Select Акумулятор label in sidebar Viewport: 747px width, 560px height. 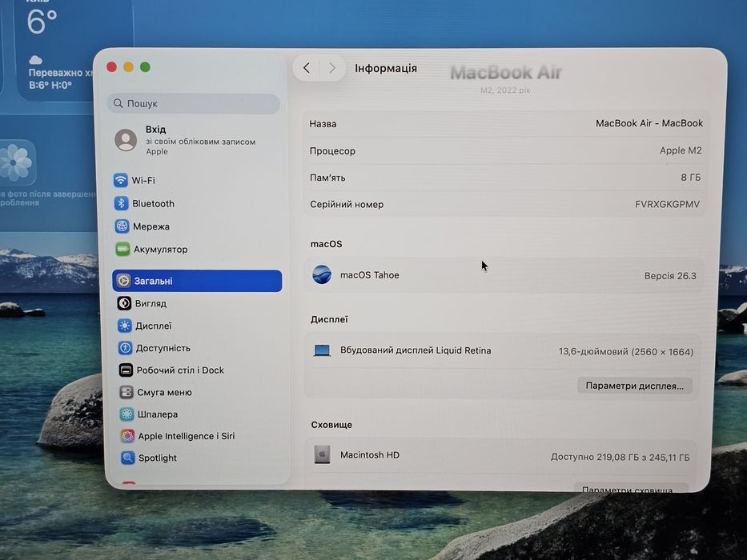pyautogui.click(x=161, y=250)
